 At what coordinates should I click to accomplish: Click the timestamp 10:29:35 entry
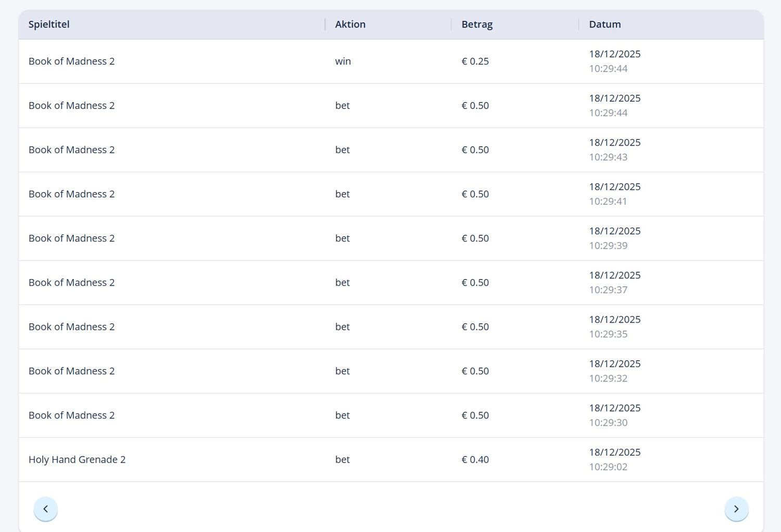pos(608,334)
